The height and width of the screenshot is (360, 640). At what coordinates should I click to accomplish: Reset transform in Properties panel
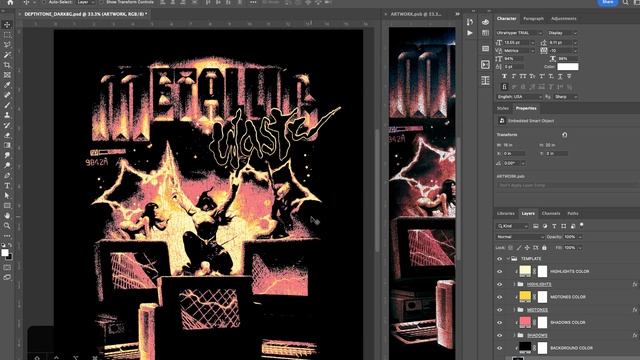click(x=564, y=135)
